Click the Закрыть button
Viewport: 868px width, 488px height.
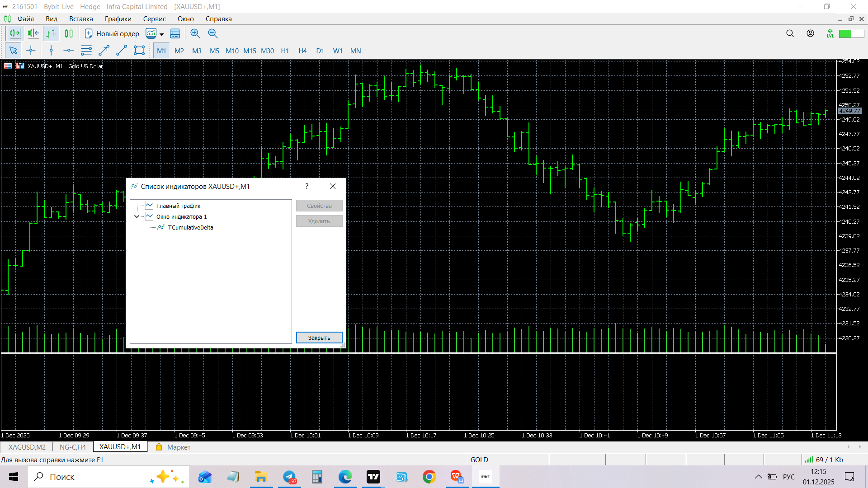coord(319,338)
